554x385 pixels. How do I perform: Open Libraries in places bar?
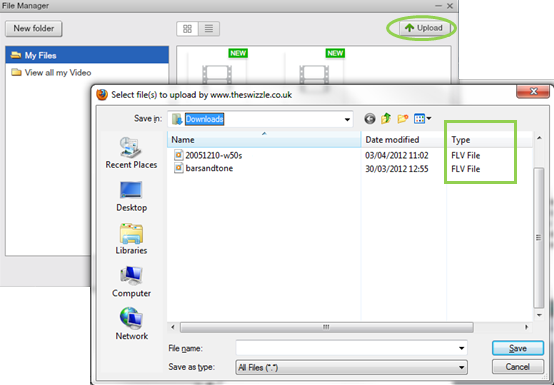click(131, 239)
